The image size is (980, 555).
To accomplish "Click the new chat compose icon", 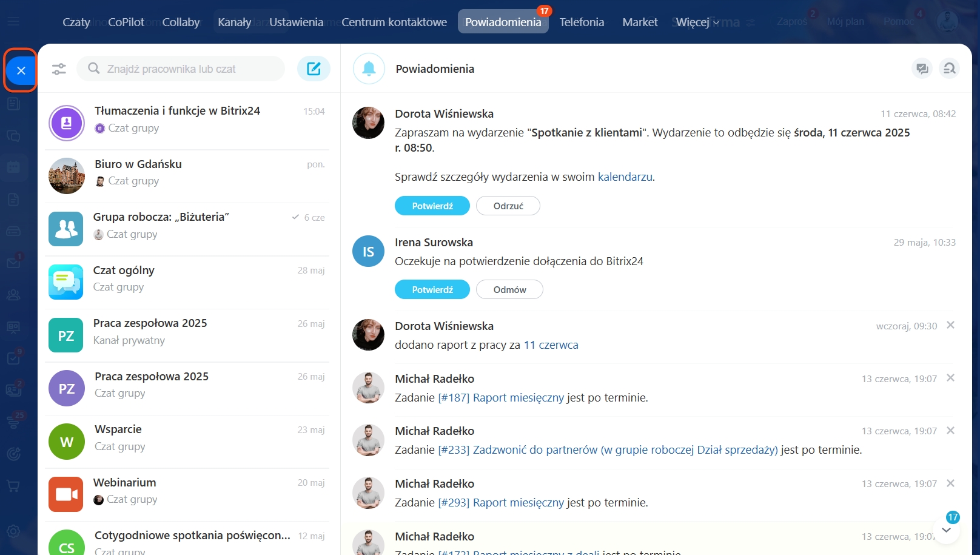I will coord(314,69).
